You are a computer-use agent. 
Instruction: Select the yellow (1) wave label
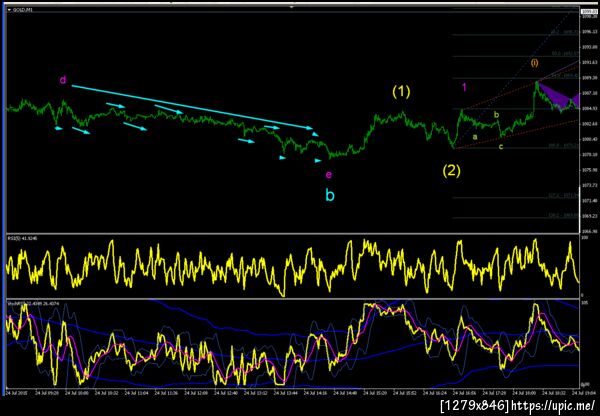(x=401, y=91)
